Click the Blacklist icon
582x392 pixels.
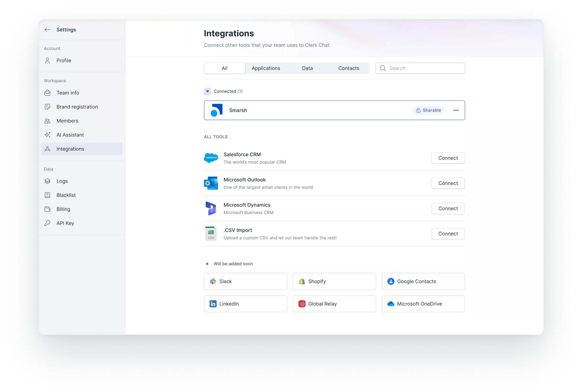pyautogui.click(x=47, y=195)
